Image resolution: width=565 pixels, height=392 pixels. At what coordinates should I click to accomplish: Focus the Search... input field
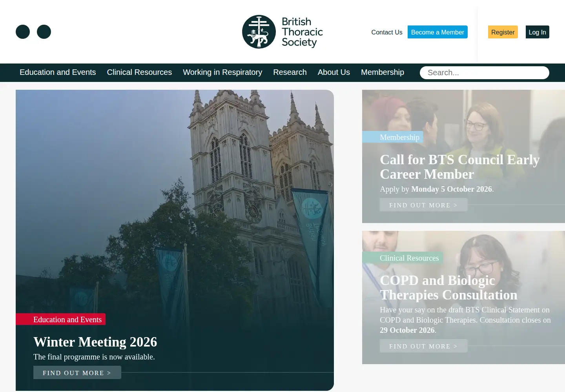coord(485,73)
